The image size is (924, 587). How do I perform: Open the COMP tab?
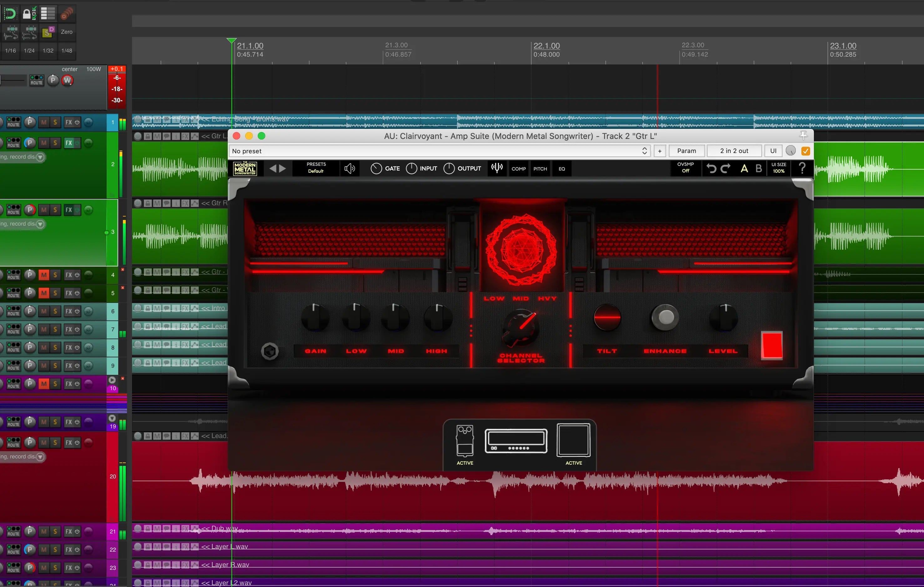click(x=518, y=169)
